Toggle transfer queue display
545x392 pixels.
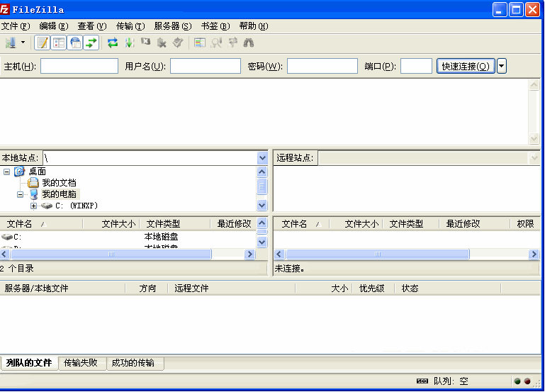[91, 43]
